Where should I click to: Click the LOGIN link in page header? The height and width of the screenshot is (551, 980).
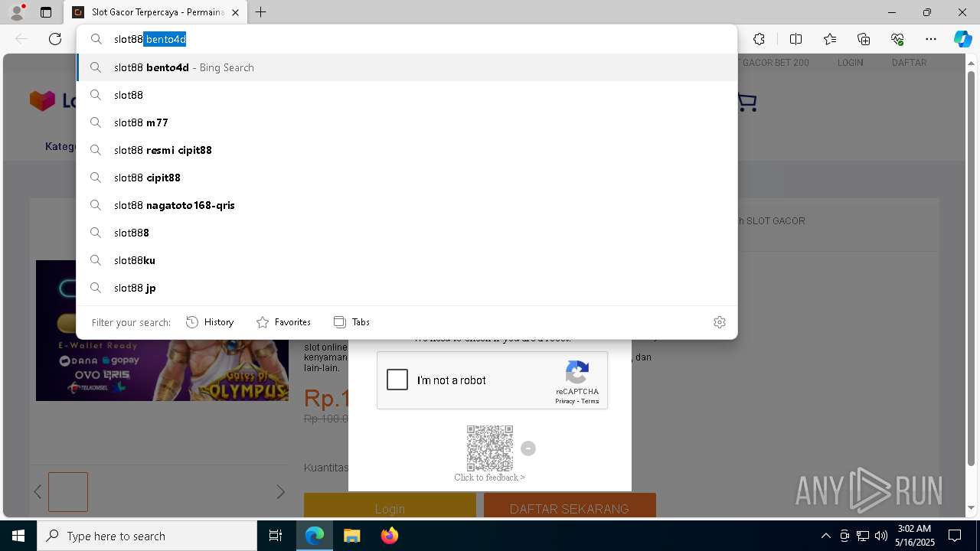coord(850,63)
